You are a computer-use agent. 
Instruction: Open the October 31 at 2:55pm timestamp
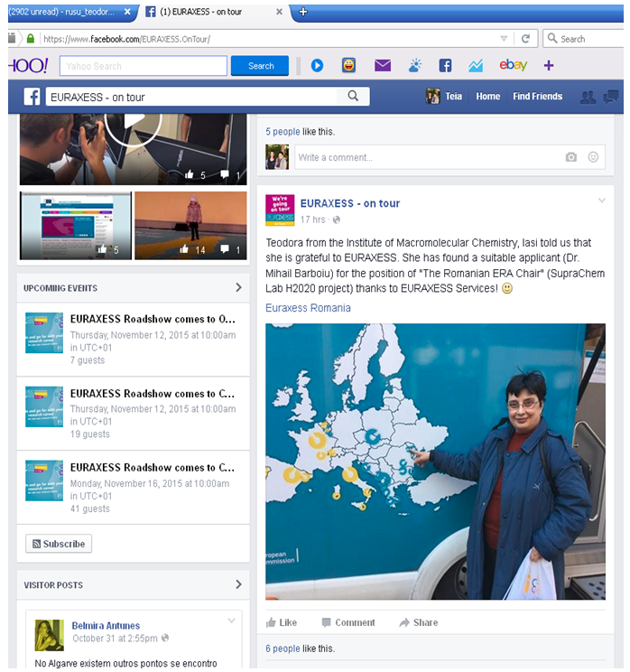(115, 639)
